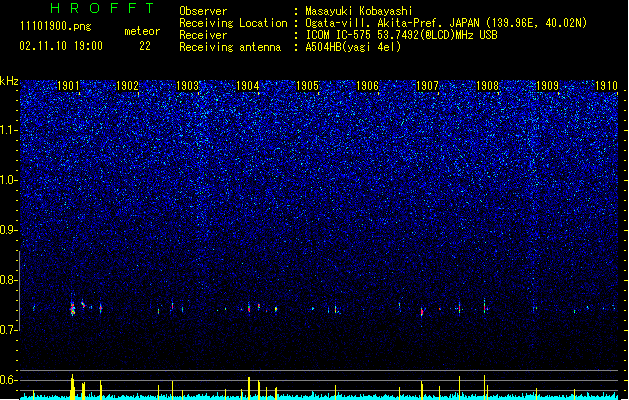Click the A504HB(yagi 4el) antenna text
Screen dimensions: 629x400
353,47
